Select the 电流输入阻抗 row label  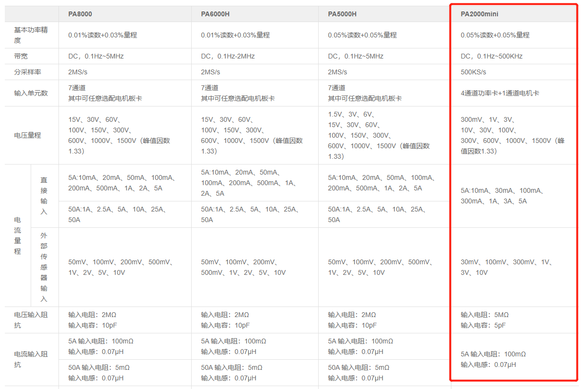pyautogui.click(x=31, y=360)
